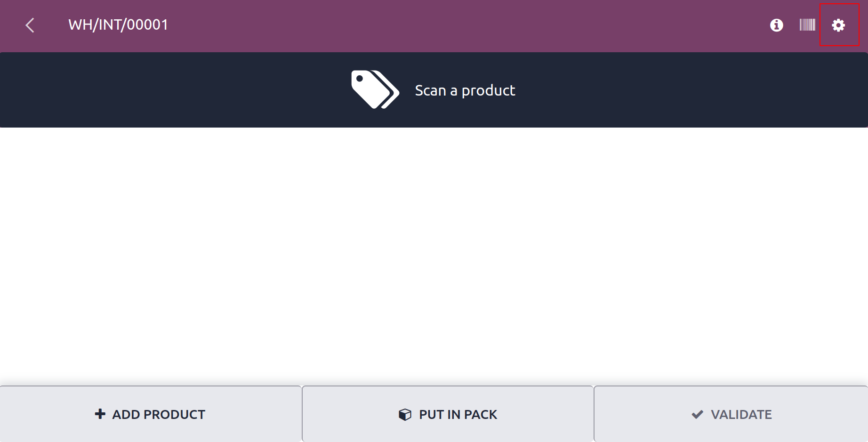Viewport: 868px width, 442px height.
Task: Click the 'VALIDATE' label text
Action: (741, 415)
